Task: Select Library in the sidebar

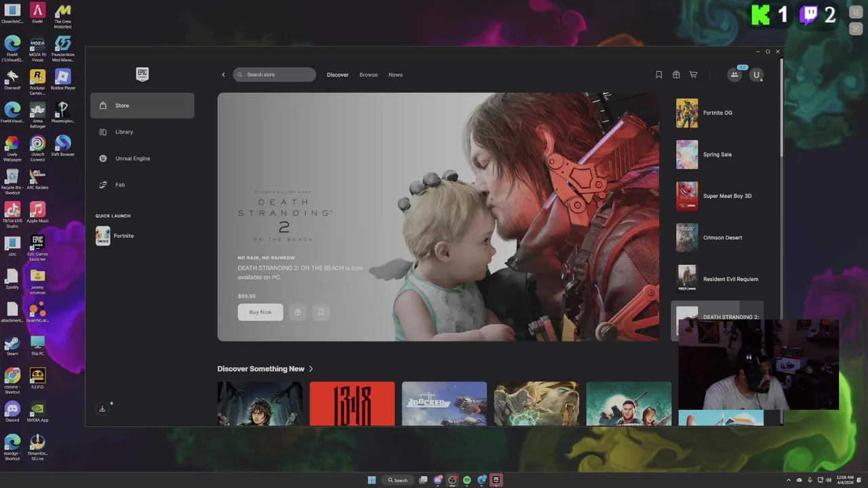Action: 142,132
